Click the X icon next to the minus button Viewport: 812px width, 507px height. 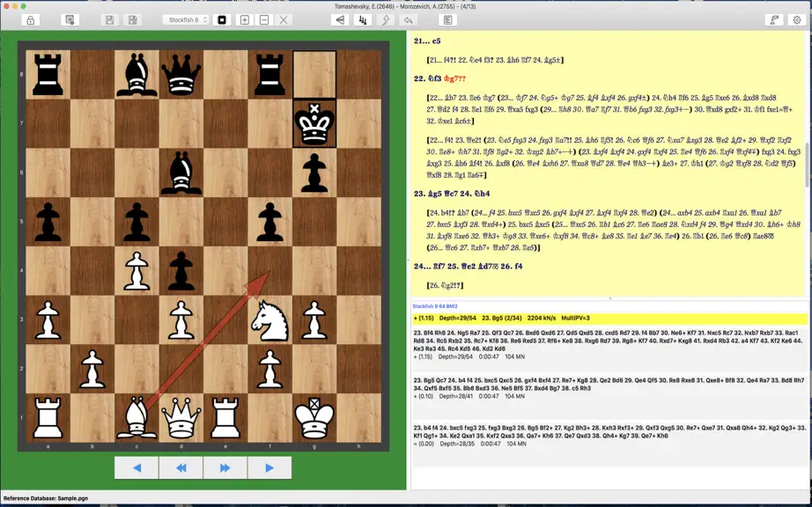point(284,20)
